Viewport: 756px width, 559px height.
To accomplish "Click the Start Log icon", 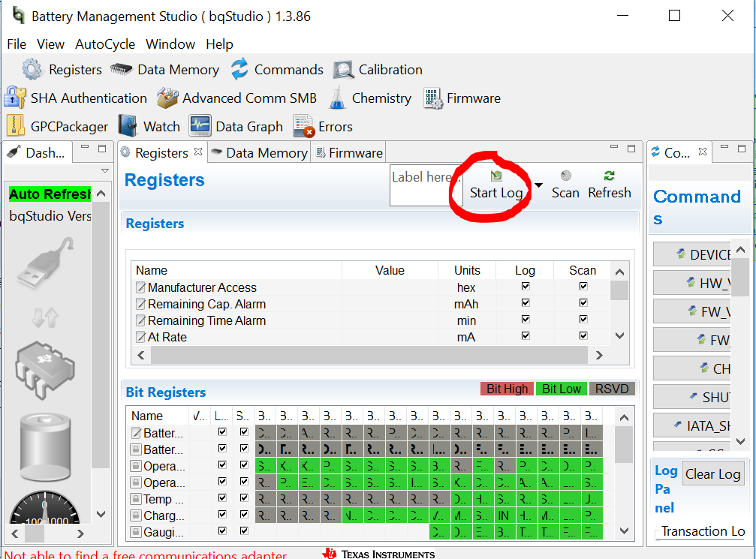I will coord(496,176).
